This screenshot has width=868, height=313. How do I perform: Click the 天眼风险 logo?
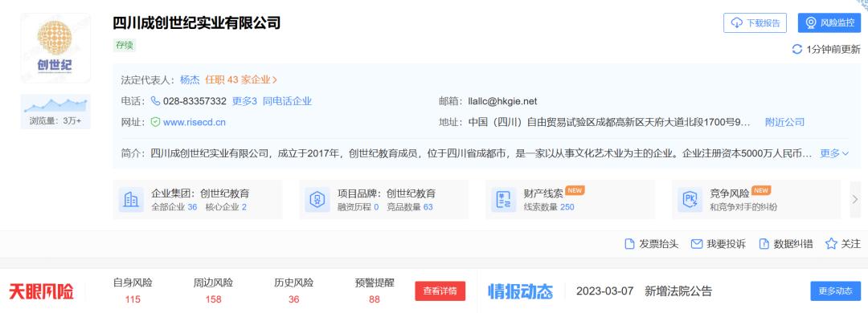point(41,291)
